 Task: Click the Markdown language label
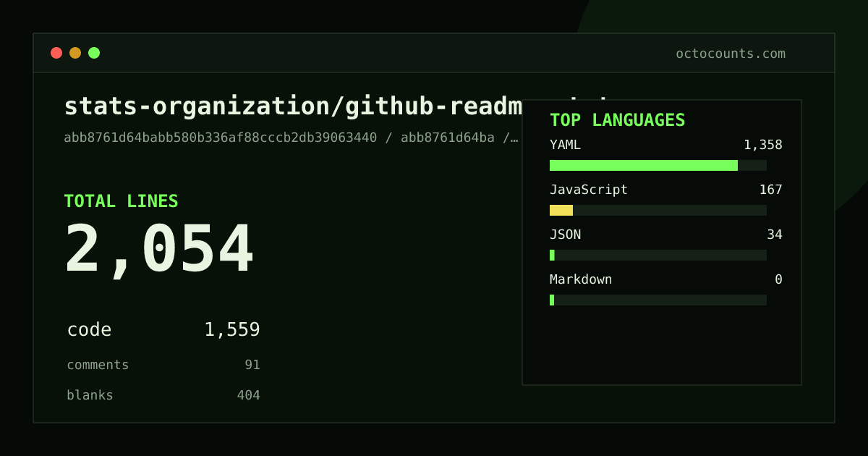(x=581, y=279)
